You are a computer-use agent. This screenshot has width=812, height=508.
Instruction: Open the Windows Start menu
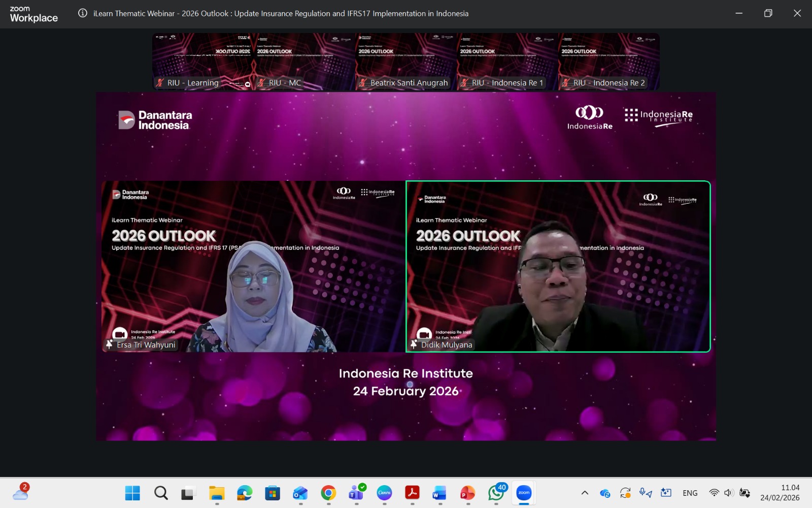(x=132, y=493)
